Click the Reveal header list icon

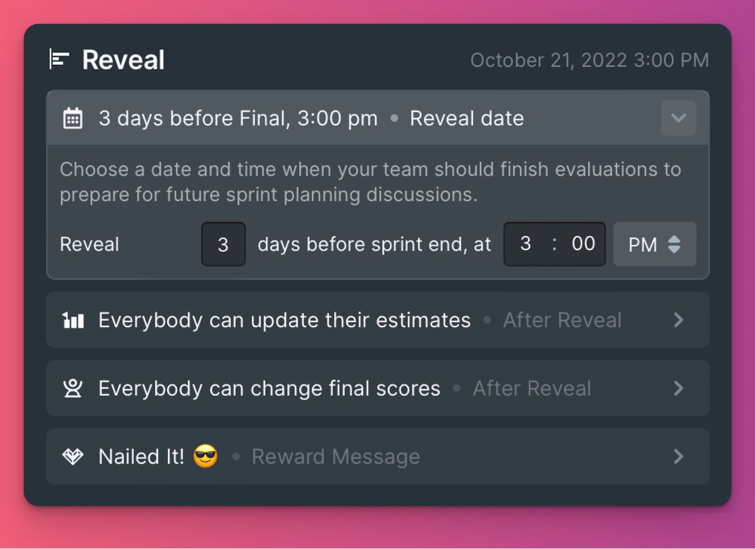60,60
